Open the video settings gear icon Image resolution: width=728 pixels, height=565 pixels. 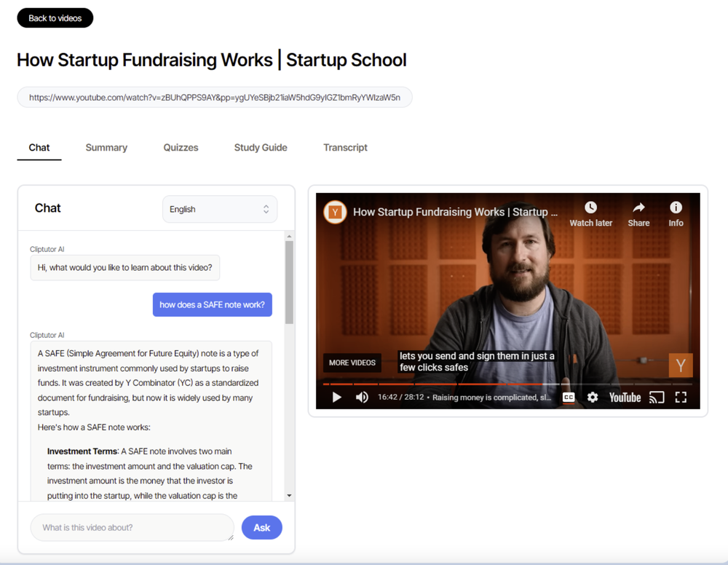[x=593, y=398]
